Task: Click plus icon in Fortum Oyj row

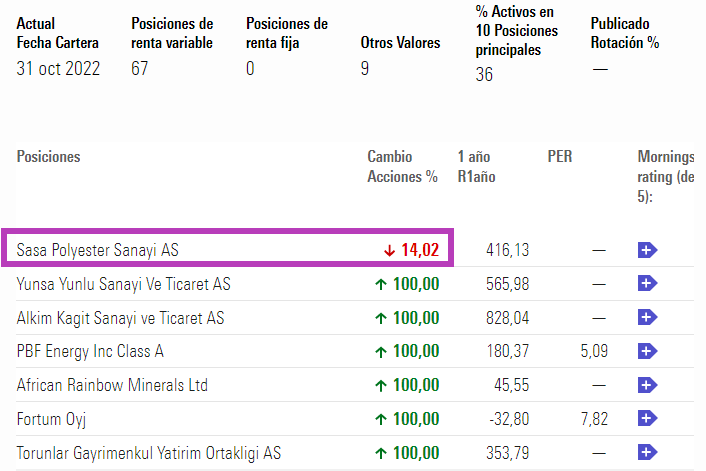Action: click(x=647, y=419)
